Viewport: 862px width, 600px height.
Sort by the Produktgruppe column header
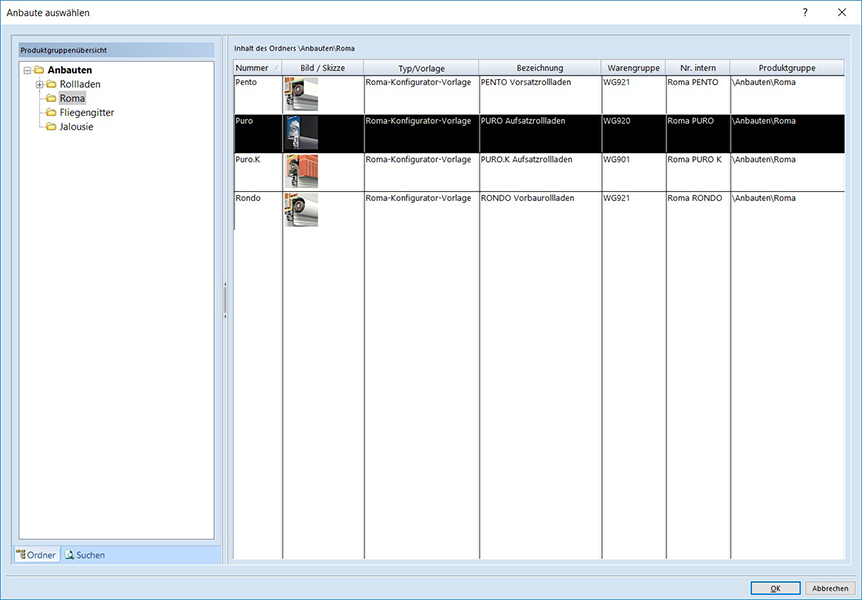coord(787,68)
